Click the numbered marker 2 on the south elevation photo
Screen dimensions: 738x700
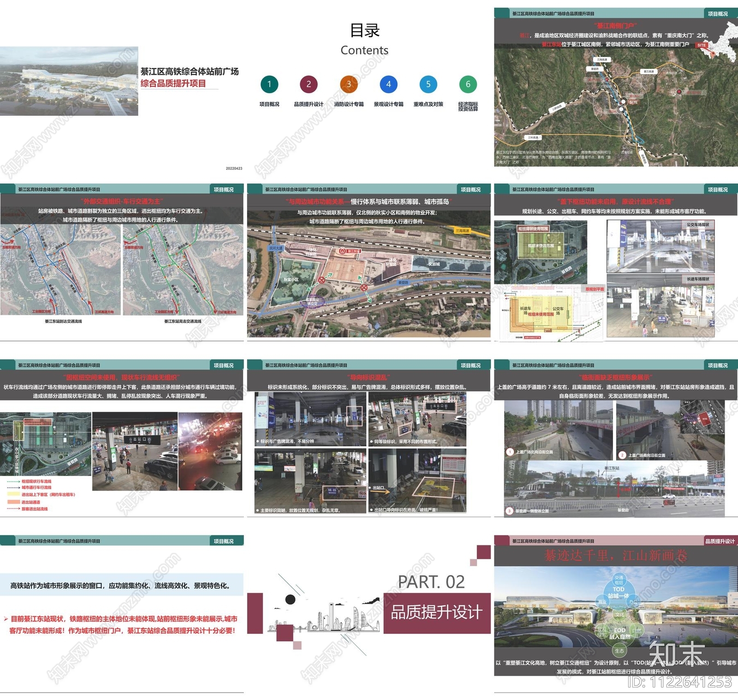pyautogui.click(x=622, y=455)
